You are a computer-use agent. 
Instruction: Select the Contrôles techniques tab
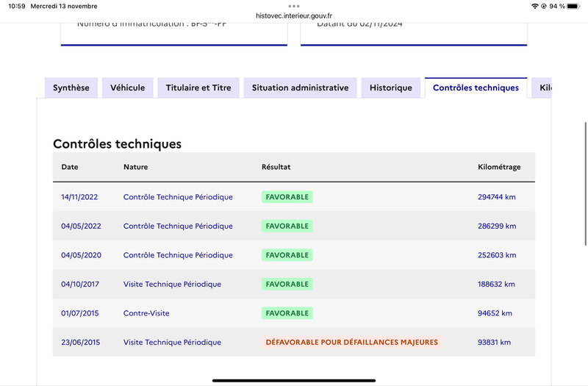pos(476,87)
